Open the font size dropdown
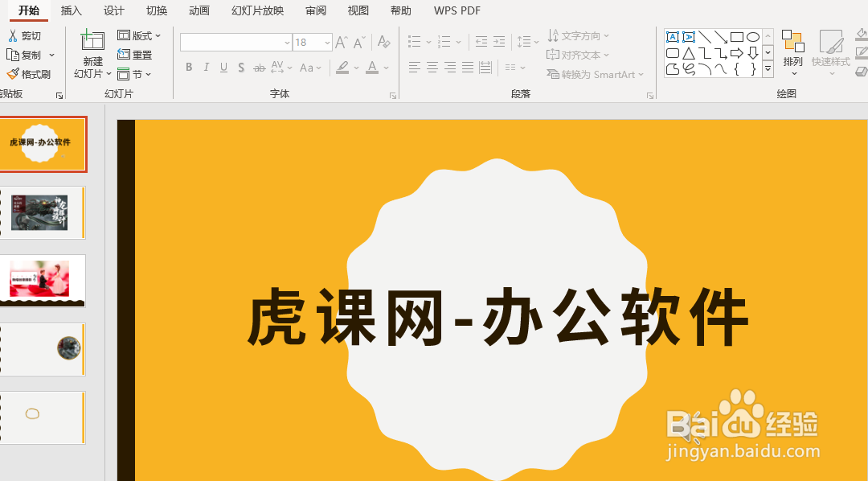Image resolution: width=868 pixels, height=481 pixels. coord(326,41)
